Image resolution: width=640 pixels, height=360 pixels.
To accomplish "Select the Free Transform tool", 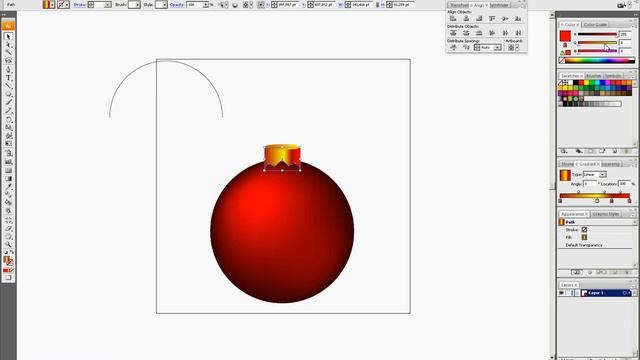I will coord(8,144).
